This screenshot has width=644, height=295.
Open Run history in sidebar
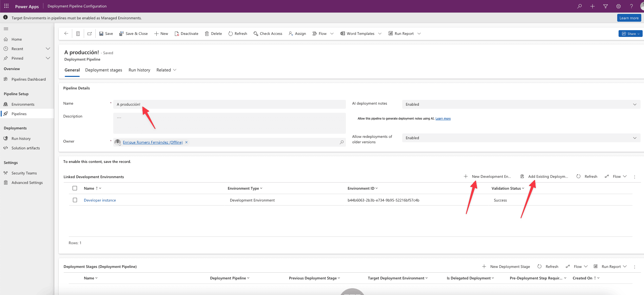(21, 139)
